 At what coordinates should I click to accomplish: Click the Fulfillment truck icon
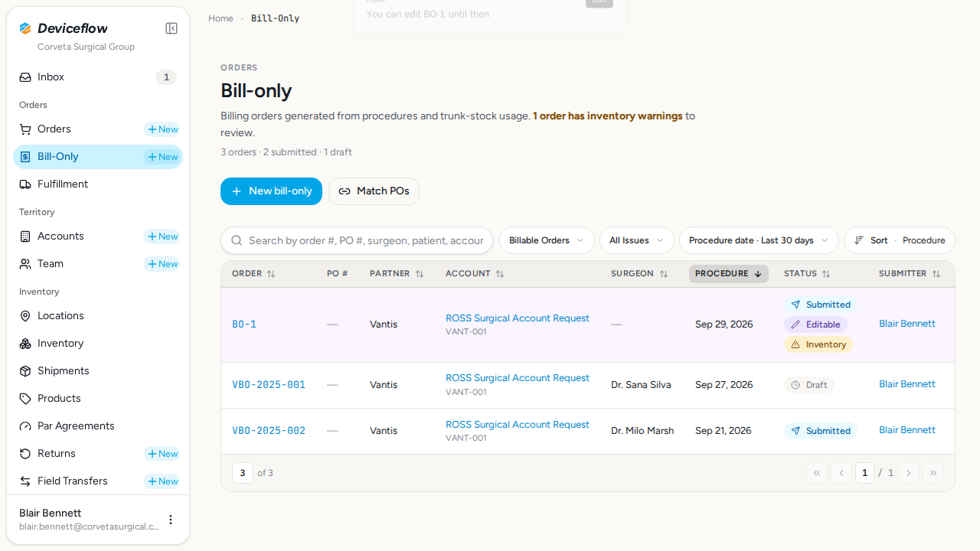(25, 184)
